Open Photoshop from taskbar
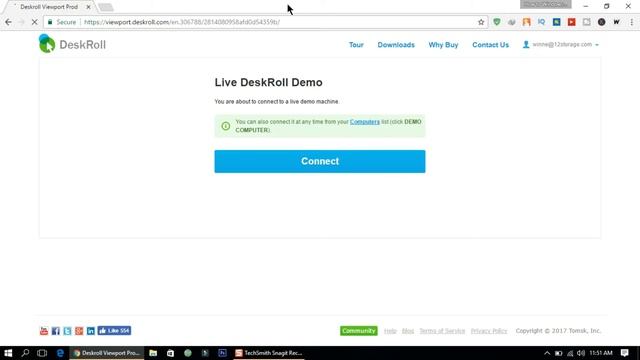 222,353
